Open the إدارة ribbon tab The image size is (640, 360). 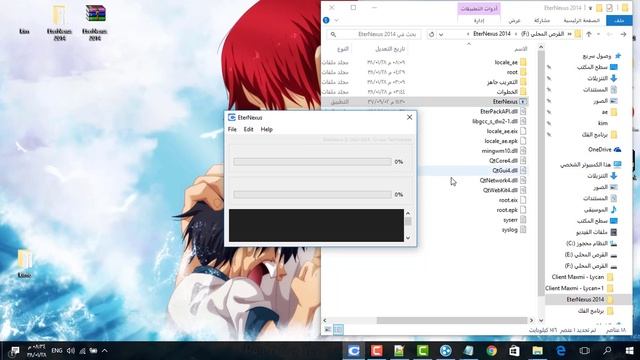click(x=479, y=20)
